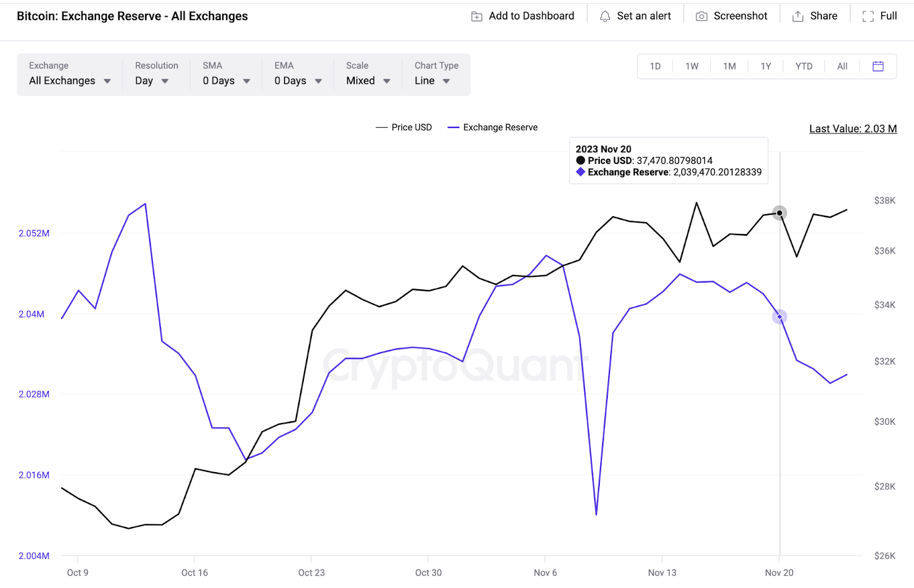The width and height of the screenshot is (914, 588).
Task: Click the Add to Dashboard icon
Action: [476, 17]
